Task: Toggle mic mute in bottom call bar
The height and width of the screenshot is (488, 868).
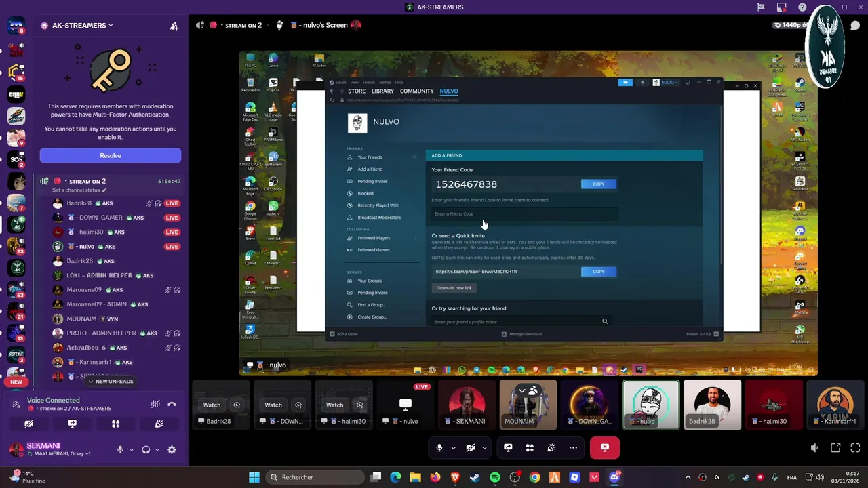Action: [439, 447]
